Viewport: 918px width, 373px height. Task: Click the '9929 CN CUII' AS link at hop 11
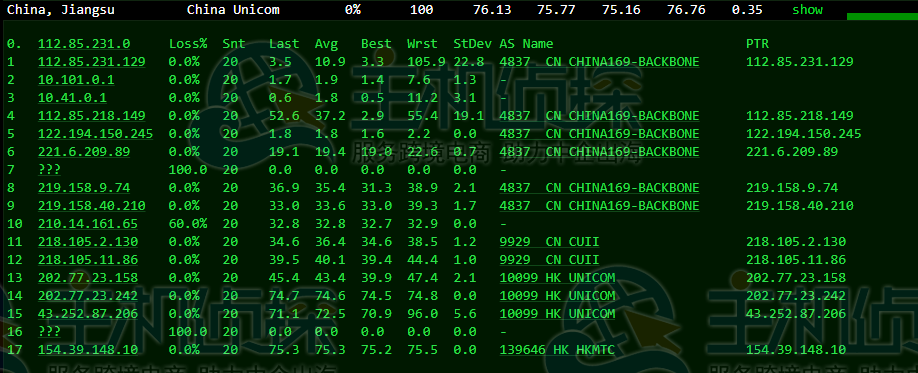[x=549, y=242]
